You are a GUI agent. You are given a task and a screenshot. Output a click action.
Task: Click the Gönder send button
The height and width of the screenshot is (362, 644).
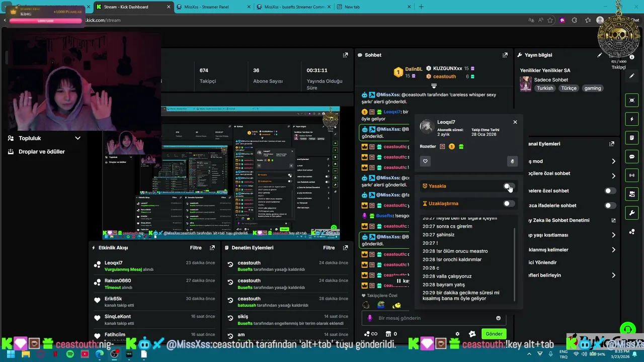click(x=494, y=334)
